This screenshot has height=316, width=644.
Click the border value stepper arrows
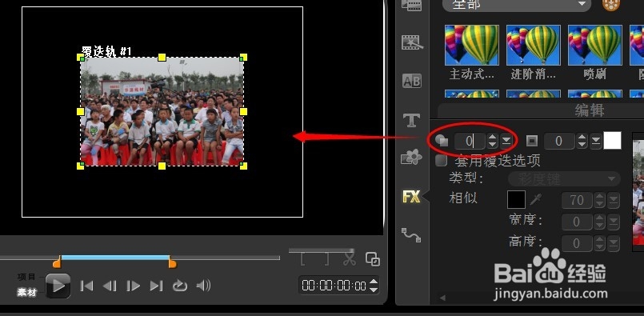(582, 142)
